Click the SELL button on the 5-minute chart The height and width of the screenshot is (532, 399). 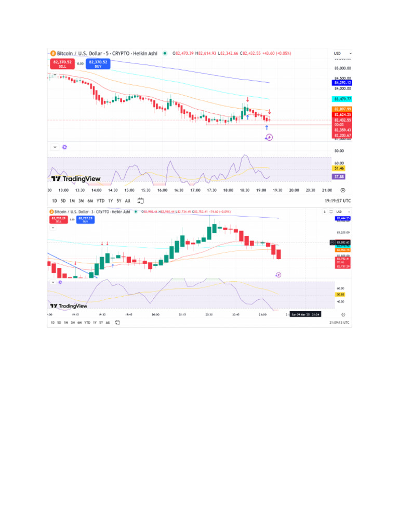[62, 63]
